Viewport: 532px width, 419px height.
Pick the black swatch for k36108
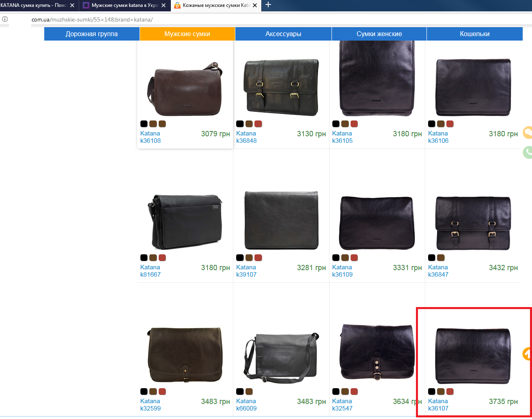tap(144, 124)
